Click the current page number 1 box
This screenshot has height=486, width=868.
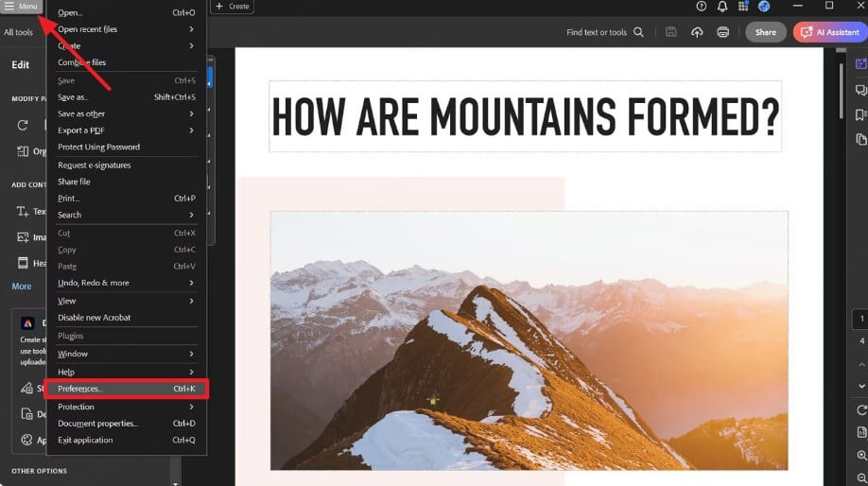point(861,319)
